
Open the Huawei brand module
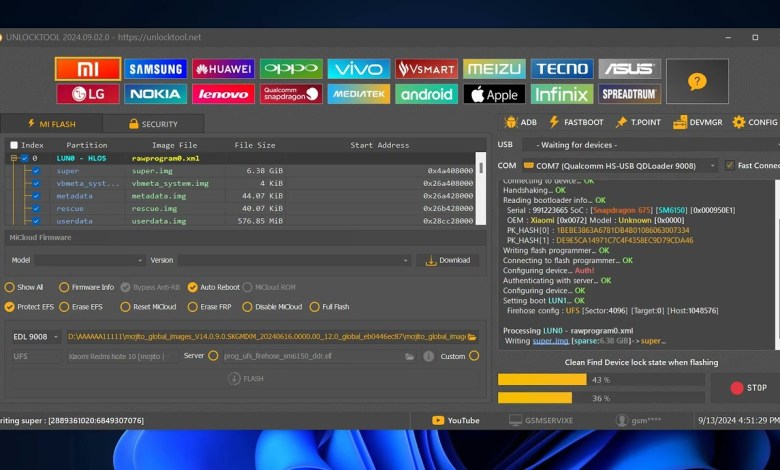(x=223, y=69)
